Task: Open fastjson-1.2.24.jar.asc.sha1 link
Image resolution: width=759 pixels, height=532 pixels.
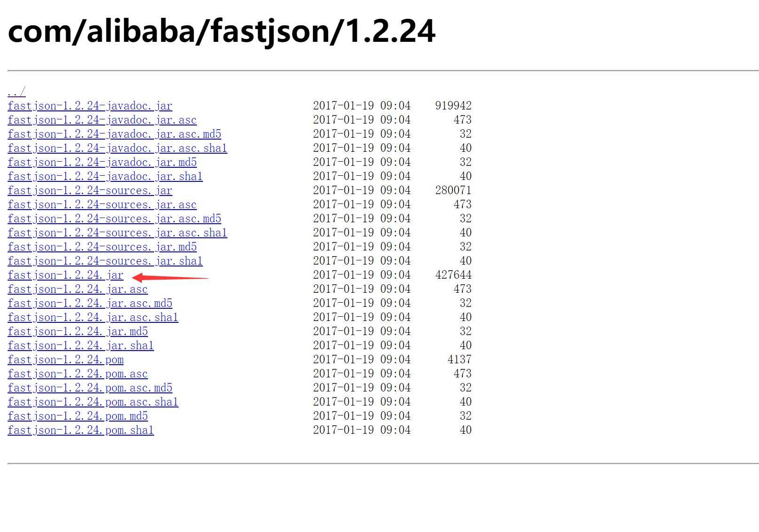Action: coord(93,317)
